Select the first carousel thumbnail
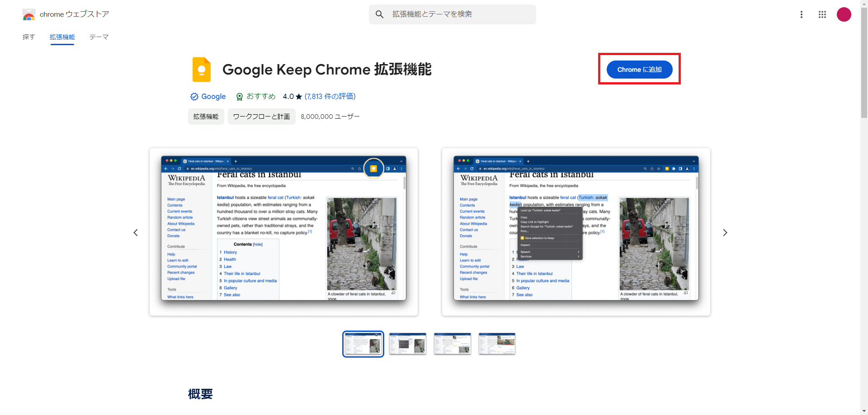The height and width of the screenshot is (415, 868). (x=363, y=344)
